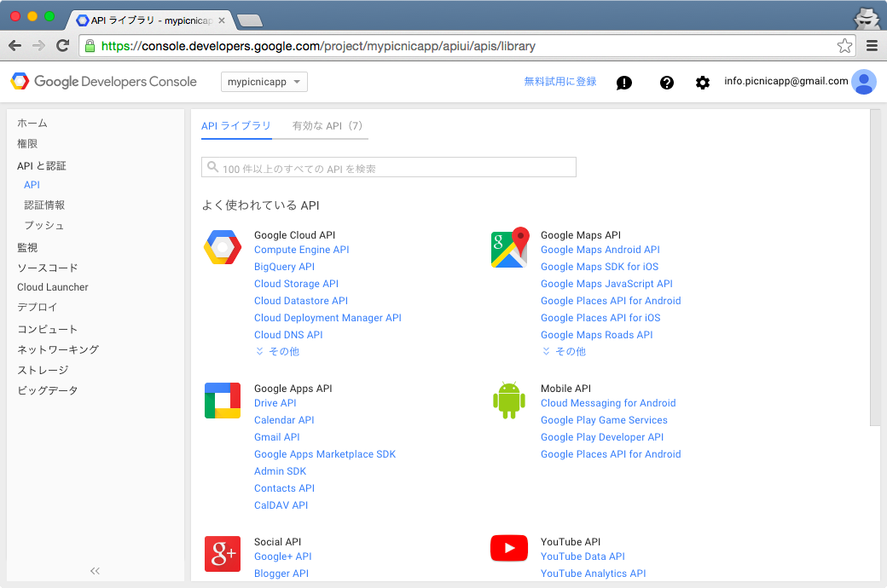Image resolution: width=887 pixels, height=588 pixels.
Task: Select the API sidebar sub-item
Action: pos(32,185)
